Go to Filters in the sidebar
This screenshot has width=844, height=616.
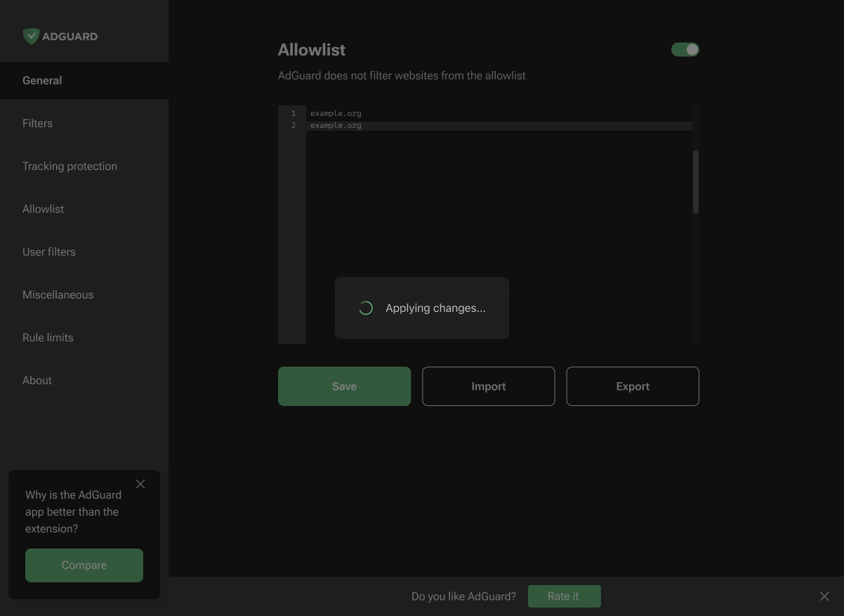click(x=84, y=123)
